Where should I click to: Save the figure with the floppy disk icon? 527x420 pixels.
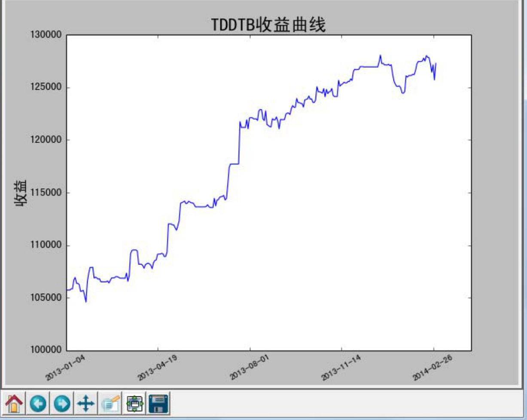point(158,404)
